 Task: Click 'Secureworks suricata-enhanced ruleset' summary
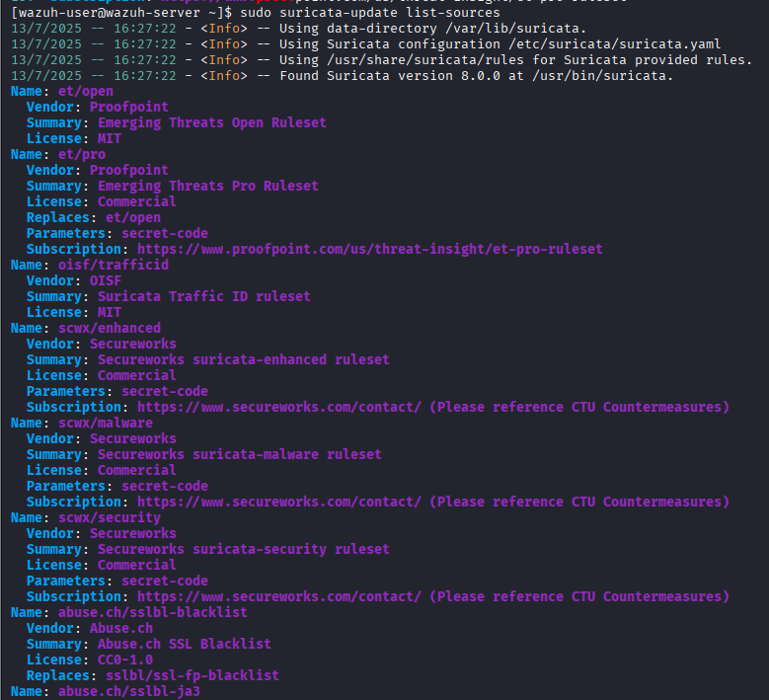pos(243,359)
